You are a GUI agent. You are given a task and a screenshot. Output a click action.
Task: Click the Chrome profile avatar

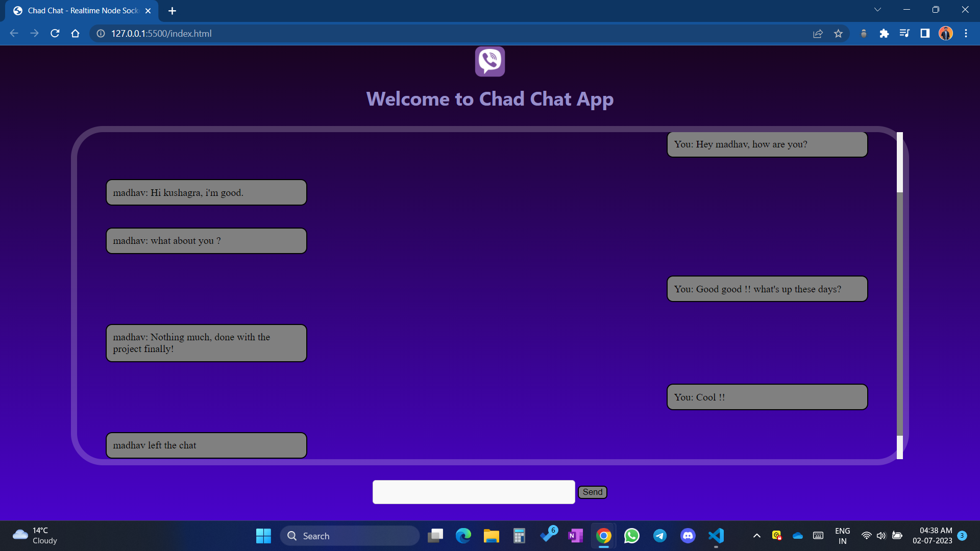coord(946,33)
